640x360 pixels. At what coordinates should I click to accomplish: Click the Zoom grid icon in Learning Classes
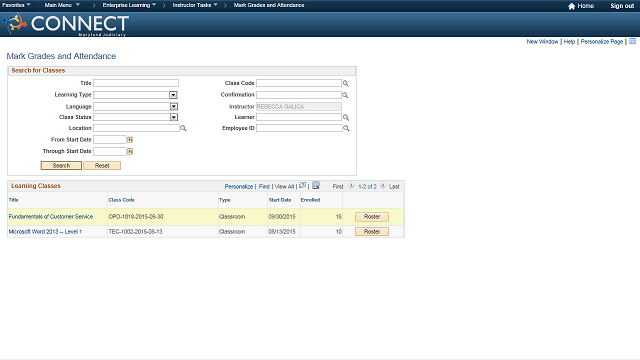(302, 185)
